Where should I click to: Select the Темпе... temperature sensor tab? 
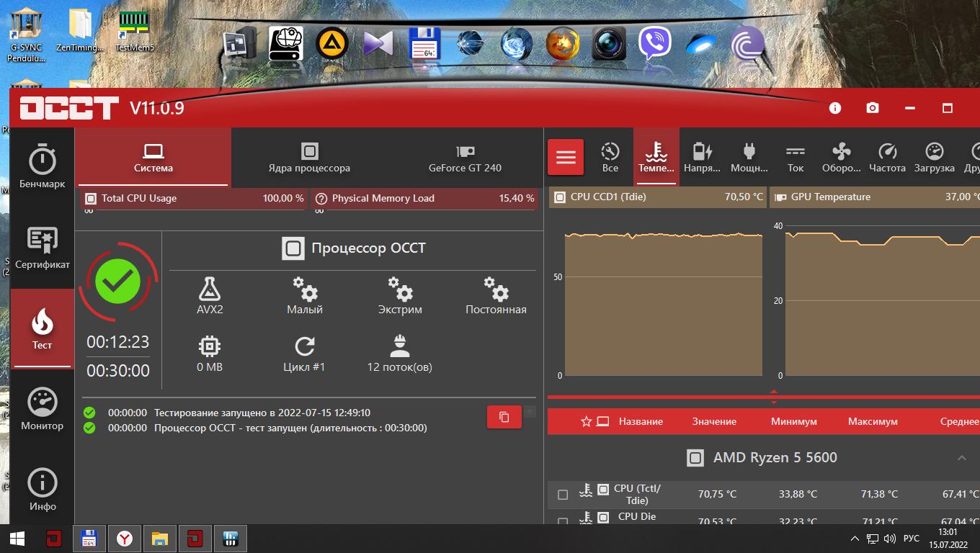click(656, 157)
